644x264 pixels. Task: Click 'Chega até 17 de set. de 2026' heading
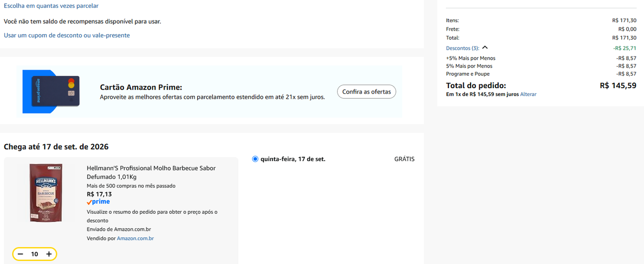click(x=56, y=147)
